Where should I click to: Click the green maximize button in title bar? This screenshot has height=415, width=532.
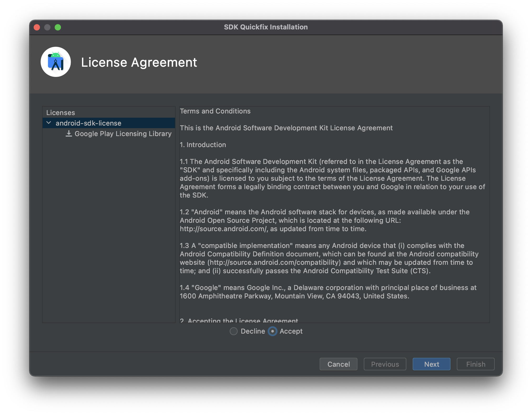(59, 27)
